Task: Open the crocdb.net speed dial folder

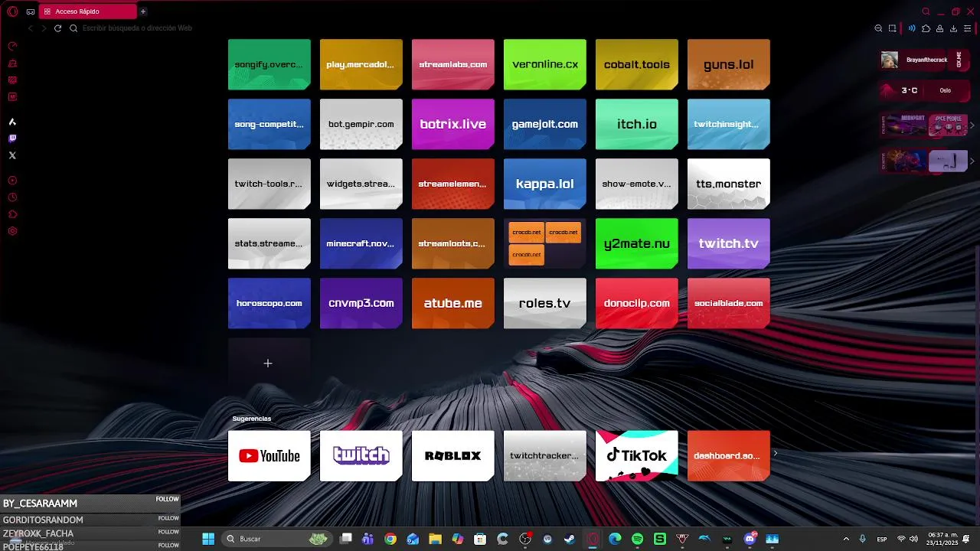Action: 545,243
